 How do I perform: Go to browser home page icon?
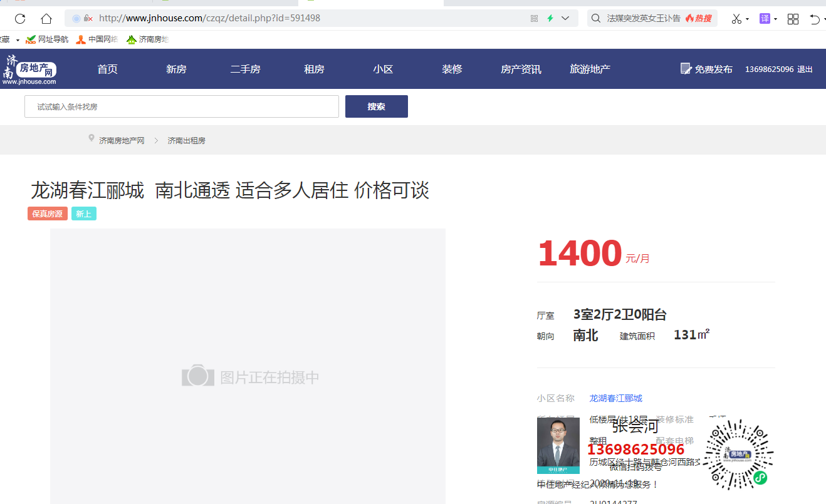pyautogui.click(x=46, y=19)
